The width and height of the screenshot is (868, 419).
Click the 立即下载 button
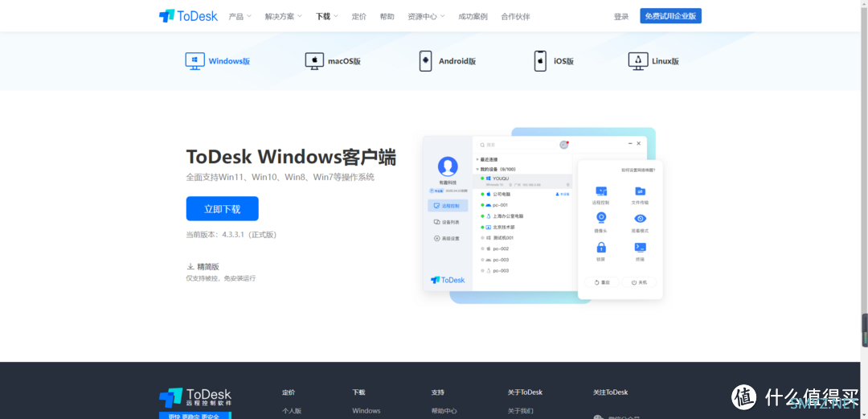tap(222, 208)
